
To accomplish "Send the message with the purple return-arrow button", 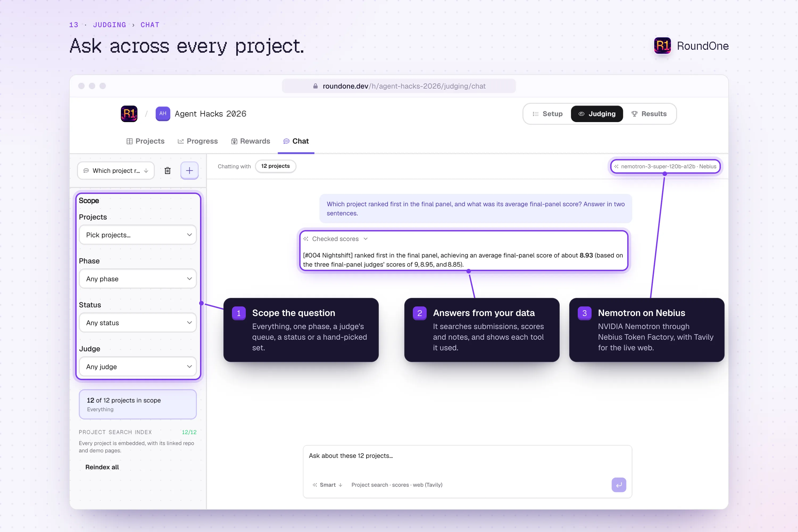I will (619, 485).
